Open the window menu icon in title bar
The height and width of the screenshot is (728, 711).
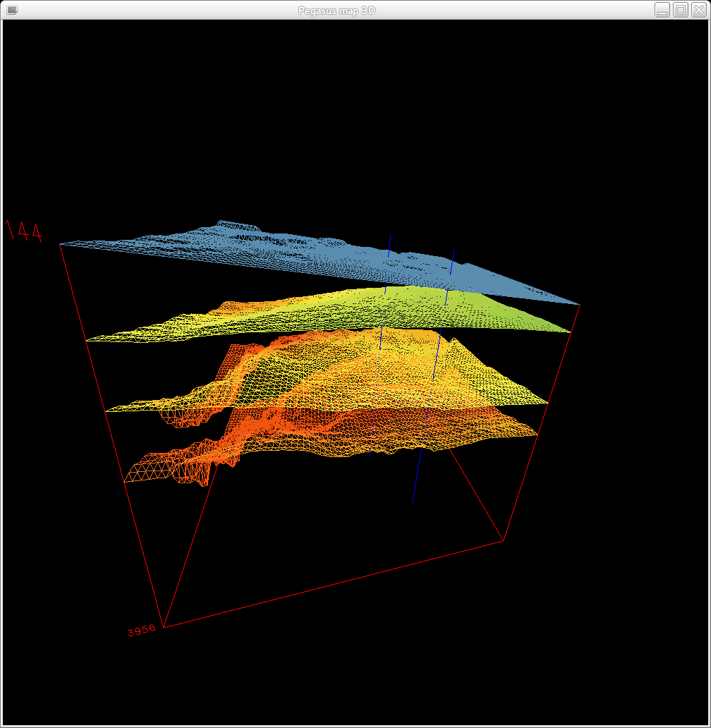(x=12, y=10)
